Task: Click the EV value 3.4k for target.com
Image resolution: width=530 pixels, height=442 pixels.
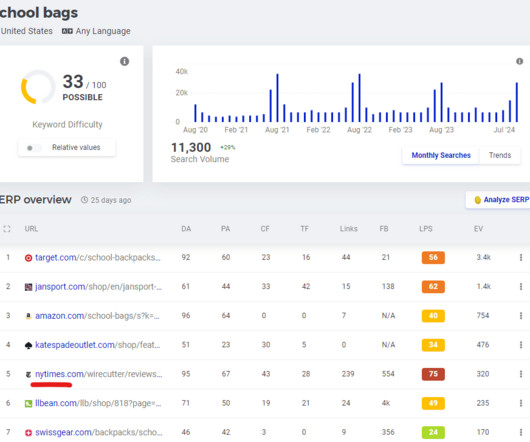Action: pos(483,257)
